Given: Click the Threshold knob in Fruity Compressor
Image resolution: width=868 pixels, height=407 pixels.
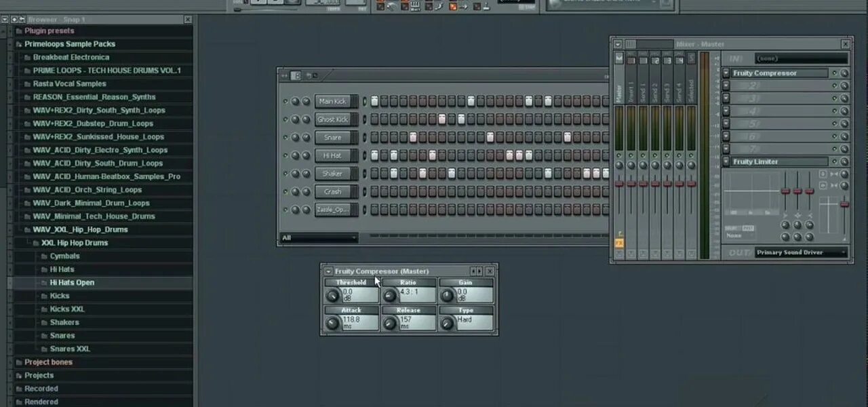Looking at the screenshot, I should (x=332, y=296).
